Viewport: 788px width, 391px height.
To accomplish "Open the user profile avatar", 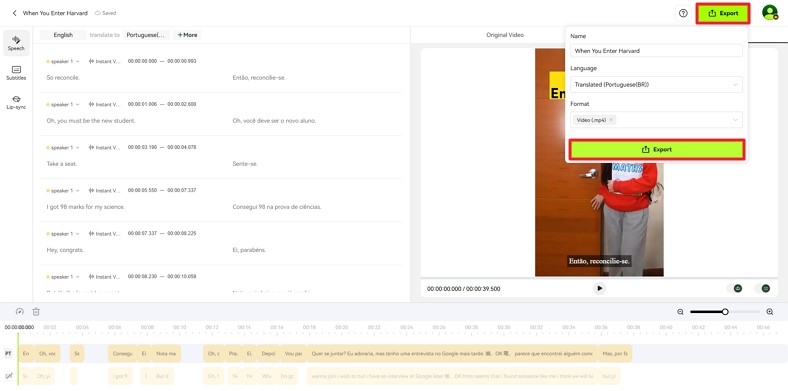I will (769, 13).
